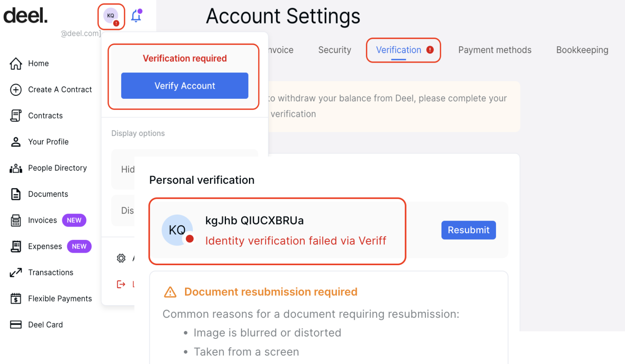The width and height of the screenshot is (625, 364).
Task: Select the Bookkeeping tab
Action: (x=582, y=50)
